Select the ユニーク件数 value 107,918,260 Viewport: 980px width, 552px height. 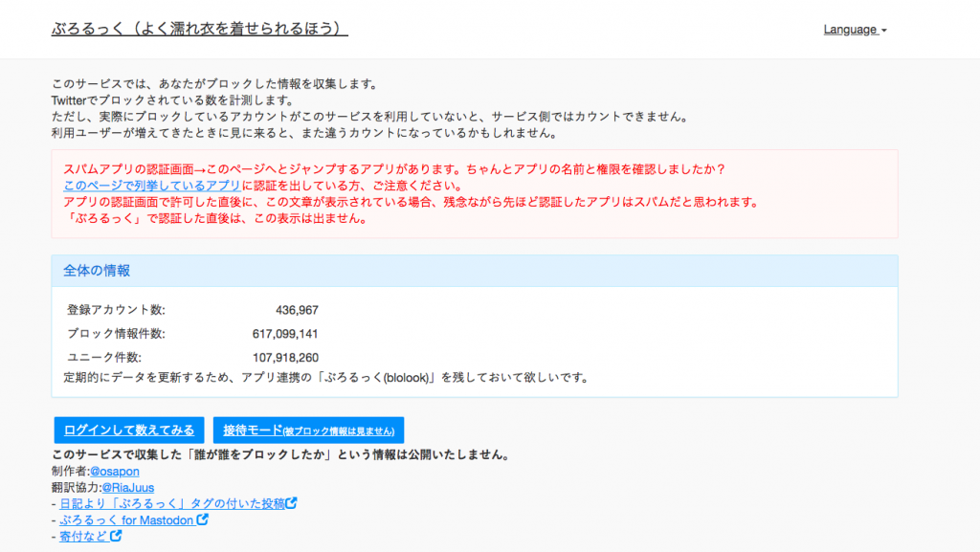point(285,358)
